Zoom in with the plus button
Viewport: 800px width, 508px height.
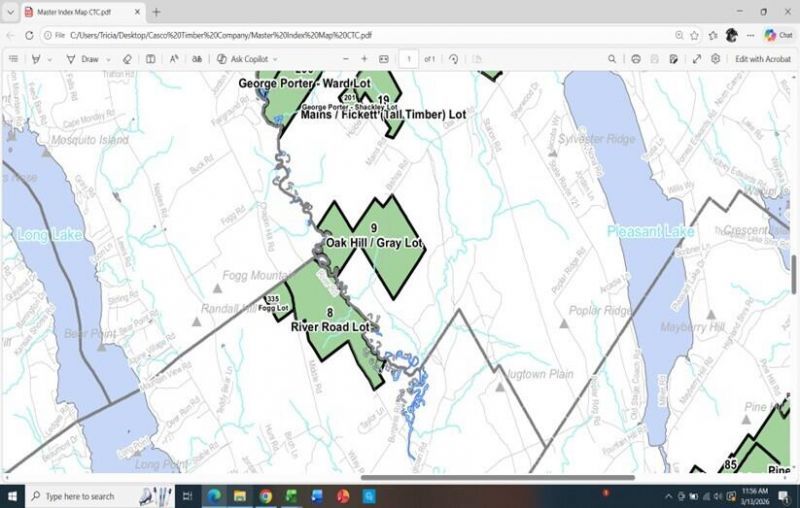click(364, 59)
